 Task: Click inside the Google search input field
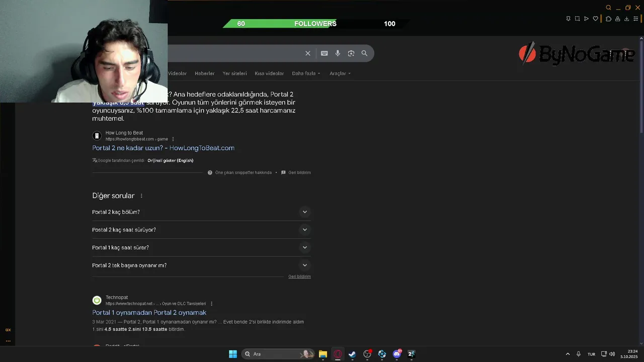pyautogui.click(x=234, y=53)
